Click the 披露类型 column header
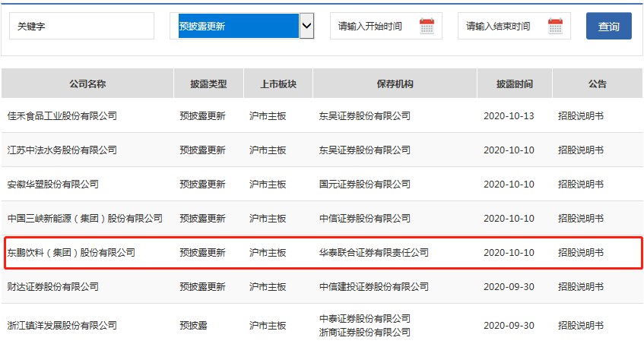This screenshot has width=644, height=347. pos(208,84)
